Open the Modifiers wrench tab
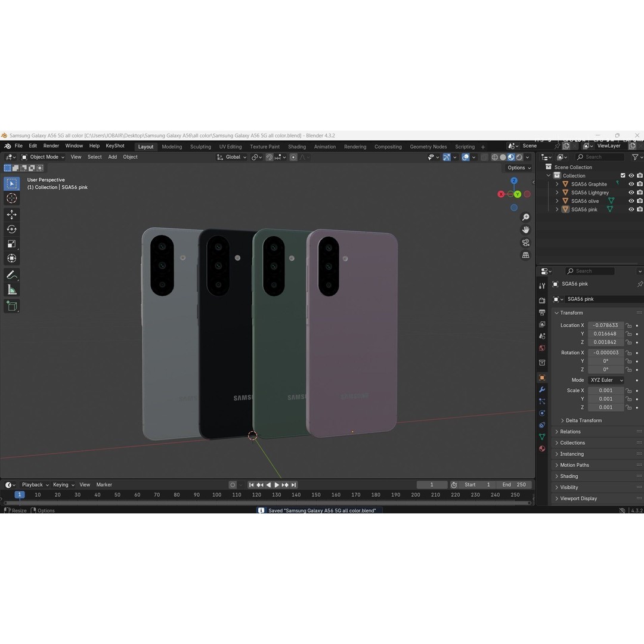 pyautogui.click(x=542, y=389)
